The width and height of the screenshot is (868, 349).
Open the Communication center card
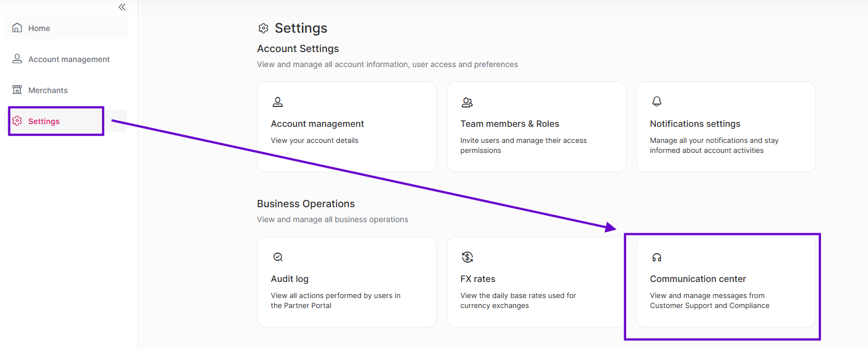(x=726, y=282)
